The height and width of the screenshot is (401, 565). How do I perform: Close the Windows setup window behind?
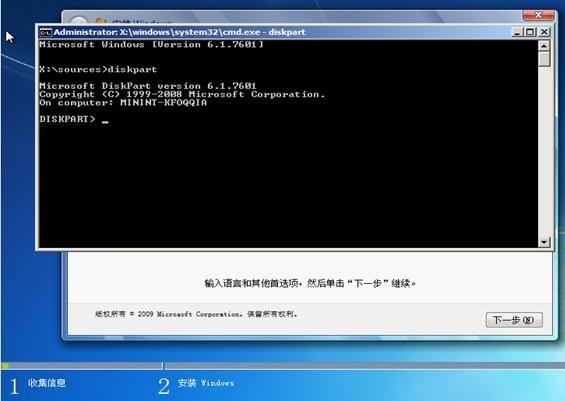[538, 15]
